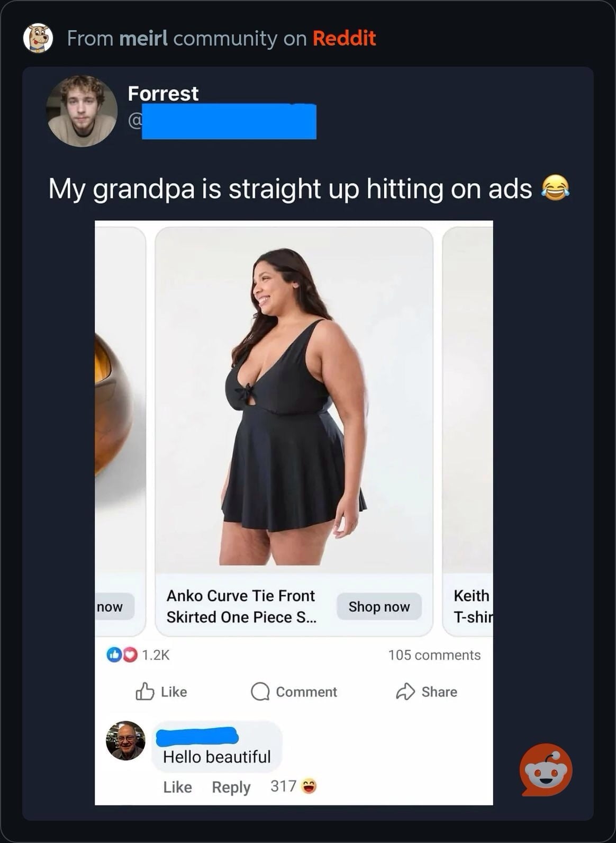Click the thumbs-up Like icon under the ad
The width and height of the screenshot is (616, 843).
point(145,692)
